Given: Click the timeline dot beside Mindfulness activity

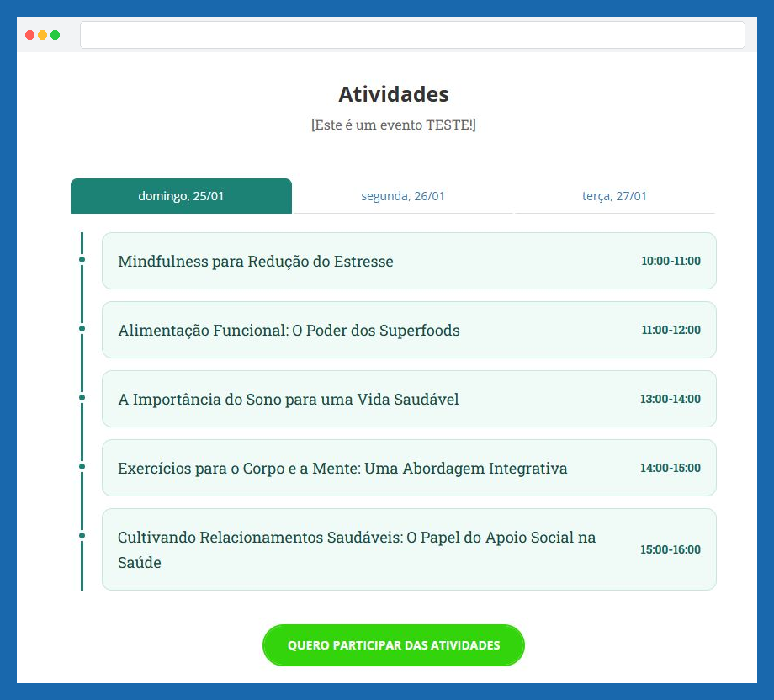Looking at the screenshot, I should pos(82,260).
